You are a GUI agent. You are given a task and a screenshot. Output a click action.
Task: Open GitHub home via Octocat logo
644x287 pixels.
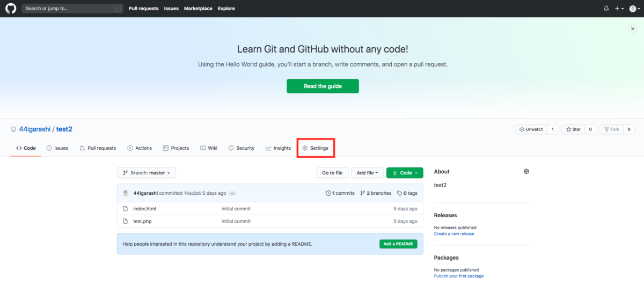click(x=11, y=9)
